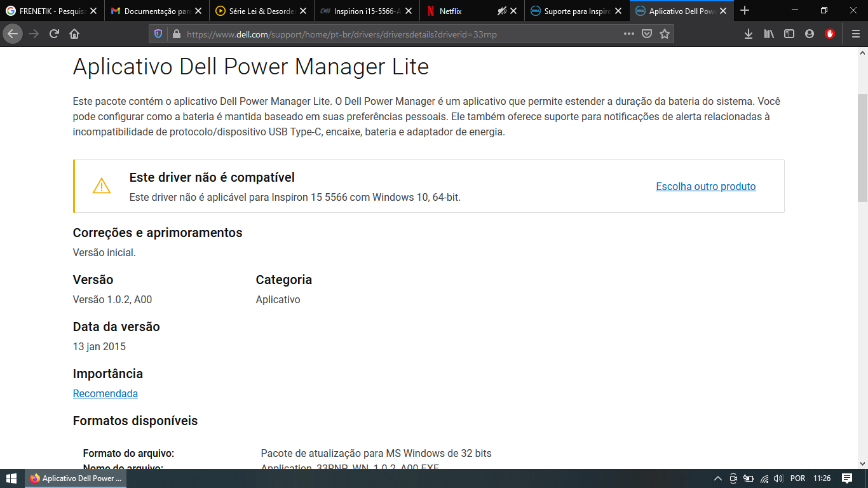This screenshot has width=868, height=488.
Task: Close the Aplicativo Dell Power tab
Action: coord(723,11)
